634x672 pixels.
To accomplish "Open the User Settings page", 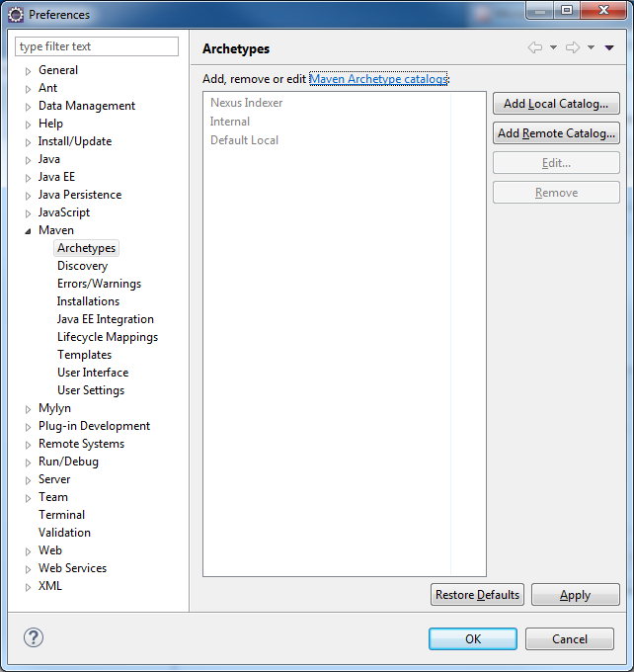I will click(x=90, y=390).
